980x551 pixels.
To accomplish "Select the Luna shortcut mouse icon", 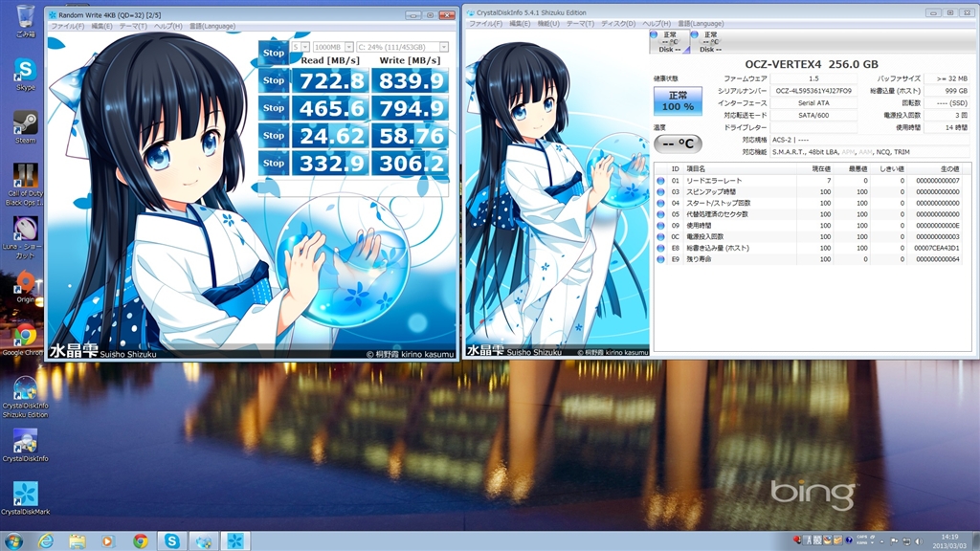I will [x=26, y=237].
